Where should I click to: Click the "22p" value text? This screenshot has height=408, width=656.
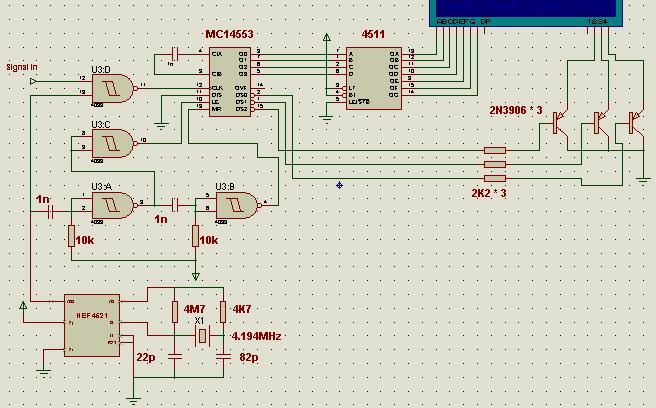(x=146, y=357)
